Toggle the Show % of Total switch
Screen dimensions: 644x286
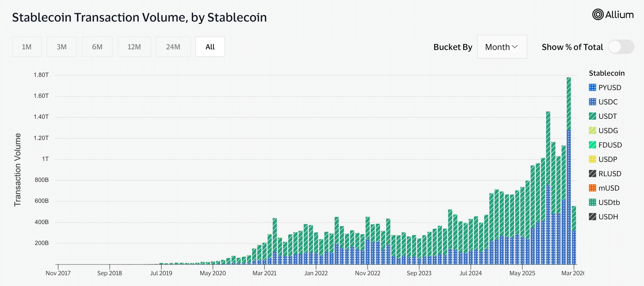pyautogui.click(x=621, y=47)
